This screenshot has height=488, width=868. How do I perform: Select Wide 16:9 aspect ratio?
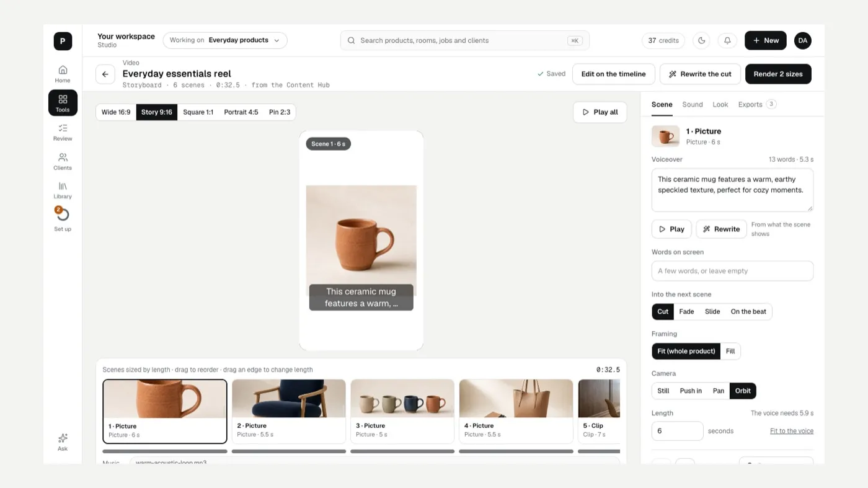click(x=116, y=112)
